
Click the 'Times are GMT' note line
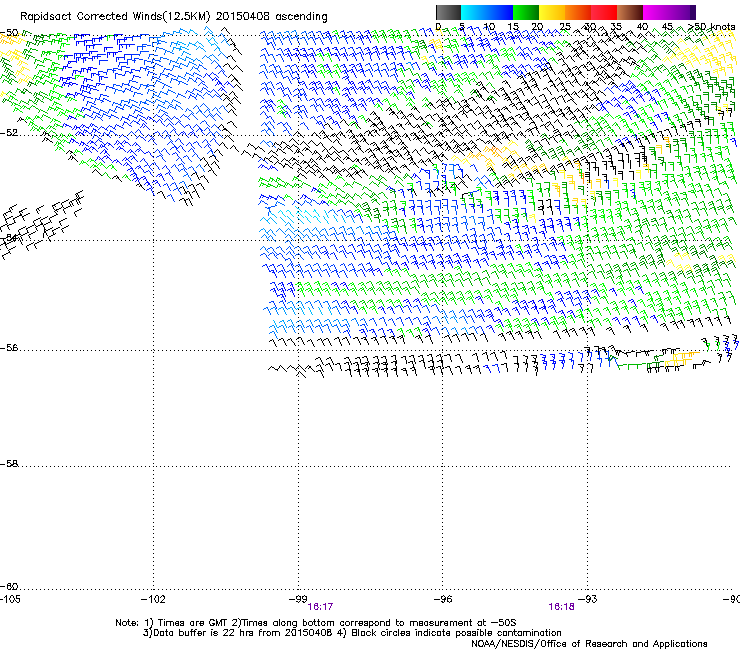click(x=316, y=623)
